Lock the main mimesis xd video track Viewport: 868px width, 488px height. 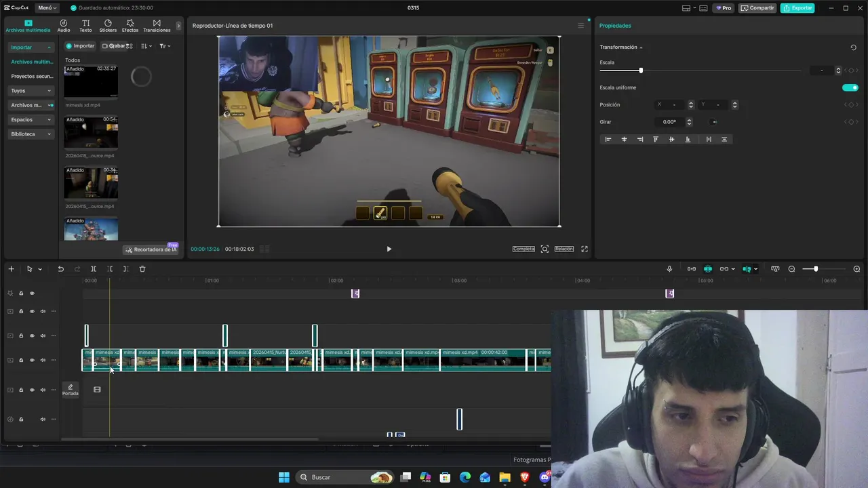point(21,360)
